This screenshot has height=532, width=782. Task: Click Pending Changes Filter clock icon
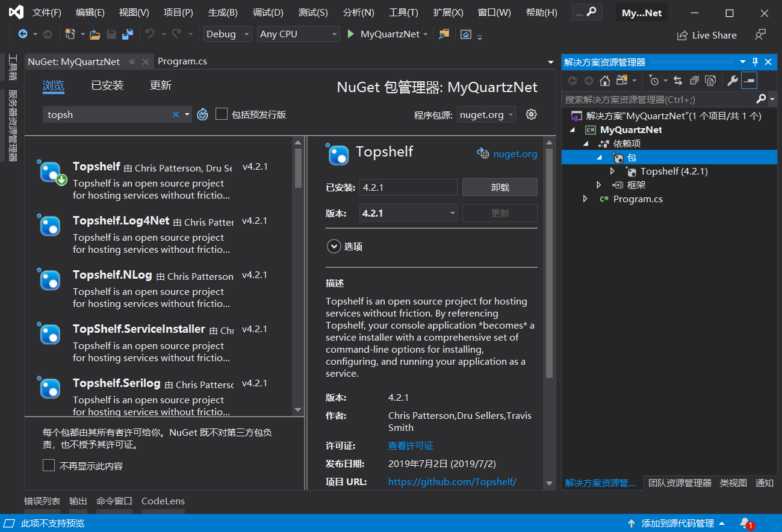(x=654, y=81)
